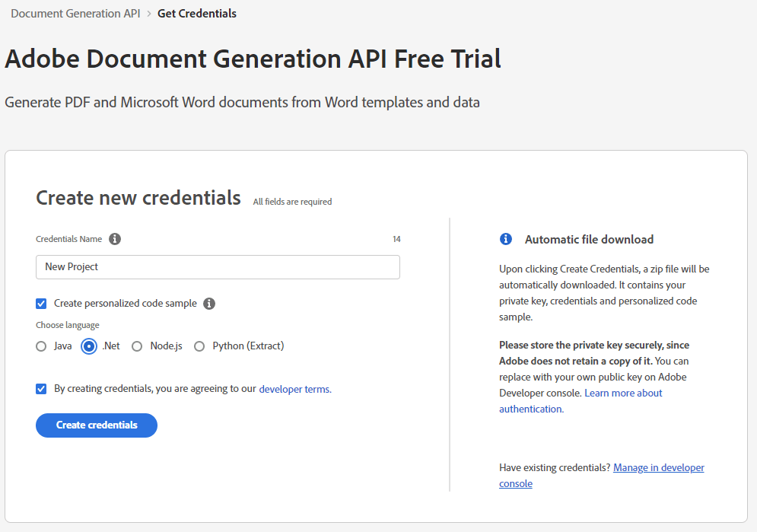Image resolution: width=757 pixels, height=532 pixels.
Task: Open the developer terms link
Action: (295, 389)
